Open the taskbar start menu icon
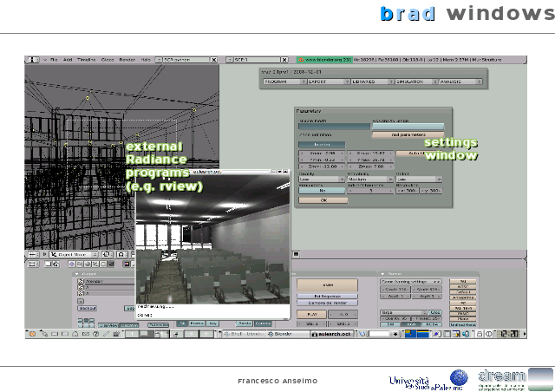555x392 pixels. pyautogui.click(x=31, y=332)
